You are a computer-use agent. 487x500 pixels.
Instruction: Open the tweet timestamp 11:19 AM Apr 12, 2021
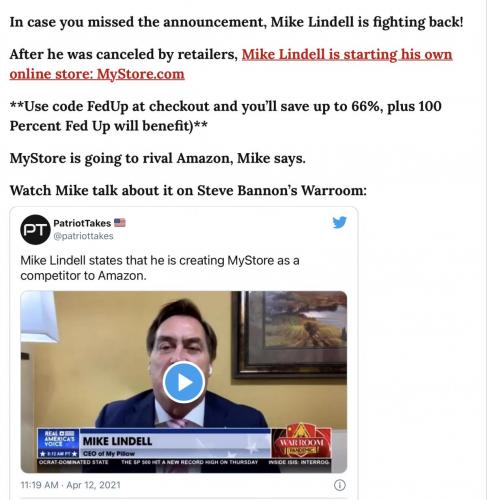click(x=70, y=485)
